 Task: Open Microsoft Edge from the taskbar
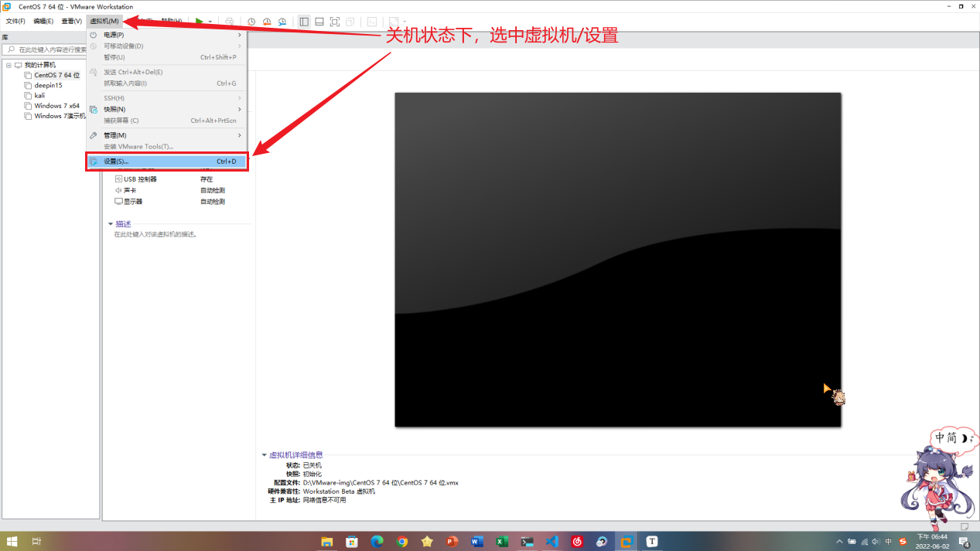(377, 542)
